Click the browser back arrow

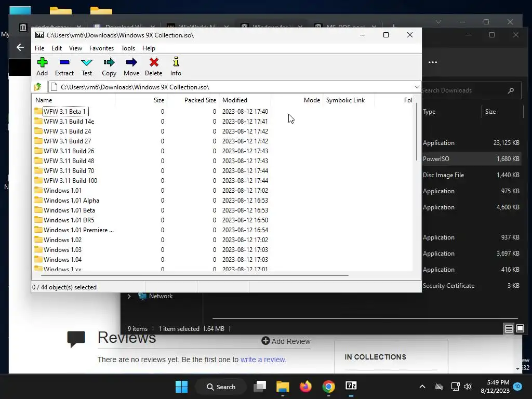pos(20,47)
